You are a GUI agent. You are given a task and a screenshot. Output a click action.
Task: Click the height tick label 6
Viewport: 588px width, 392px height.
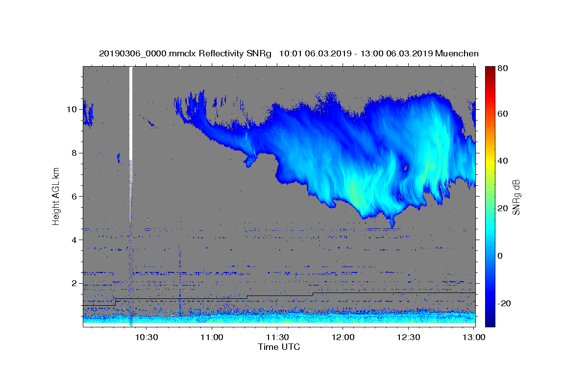pyautogui.click(x=73, y=196)
